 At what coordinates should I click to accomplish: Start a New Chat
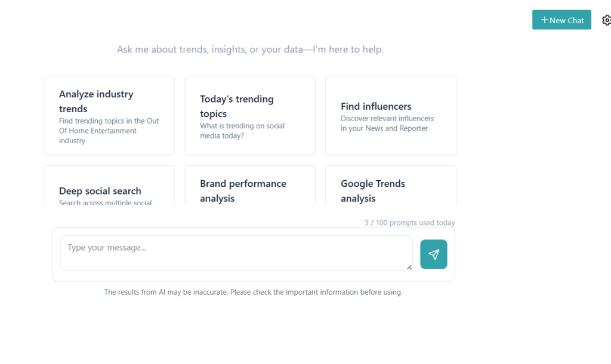(x=561, y=20)
